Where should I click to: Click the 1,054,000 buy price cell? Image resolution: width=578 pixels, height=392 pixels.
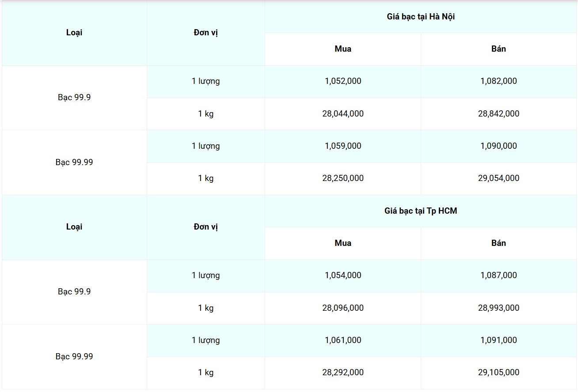pyautogui.click(x=343, y=275)
